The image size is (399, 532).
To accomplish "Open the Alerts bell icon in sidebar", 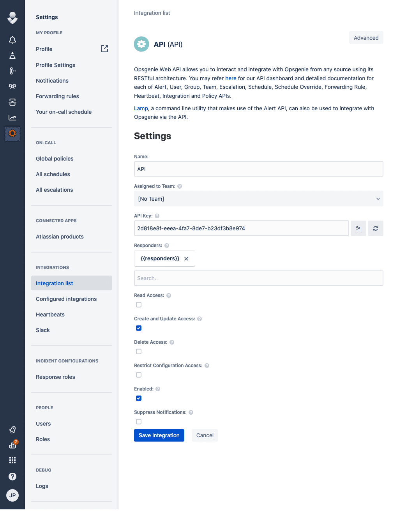I will (x=12, y=40).
